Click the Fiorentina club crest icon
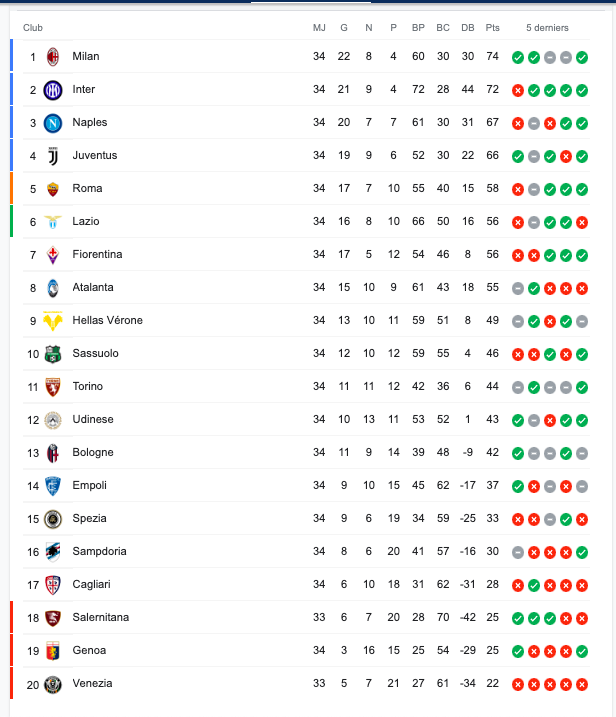616x717 pixels. pos(53,255)
